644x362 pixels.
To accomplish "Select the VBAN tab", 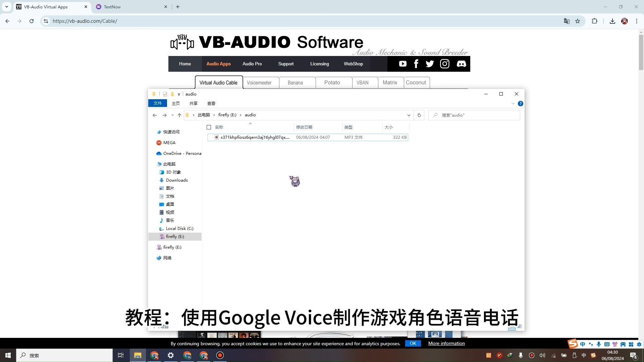I will pos(365,83).
